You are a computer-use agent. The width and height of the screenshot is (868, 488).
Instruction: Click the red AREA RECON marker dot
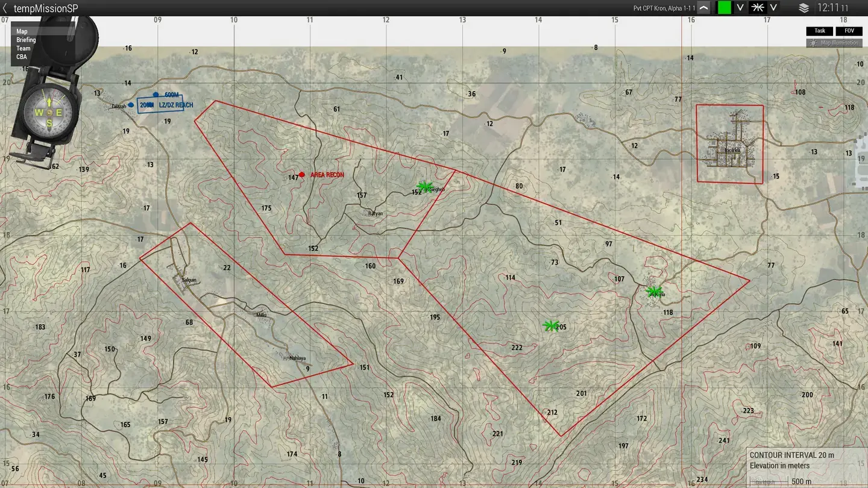point(301,174)
